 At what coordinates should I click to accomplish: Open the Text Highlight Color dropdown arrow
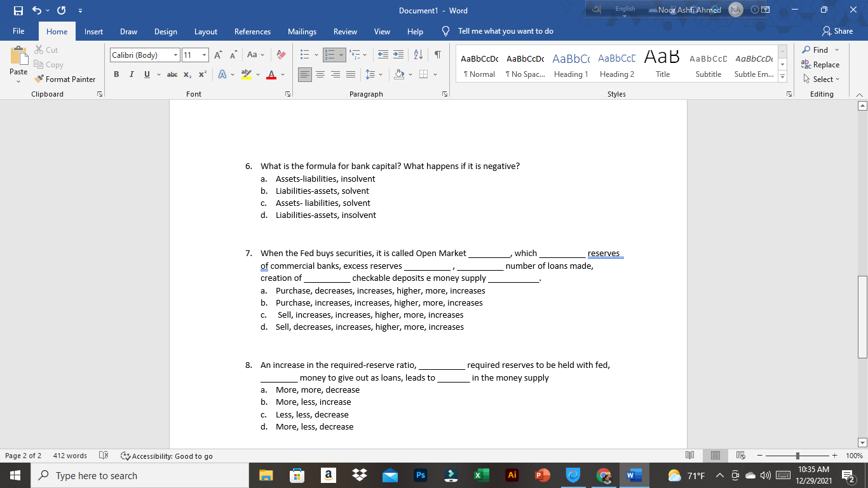point(257,74)
